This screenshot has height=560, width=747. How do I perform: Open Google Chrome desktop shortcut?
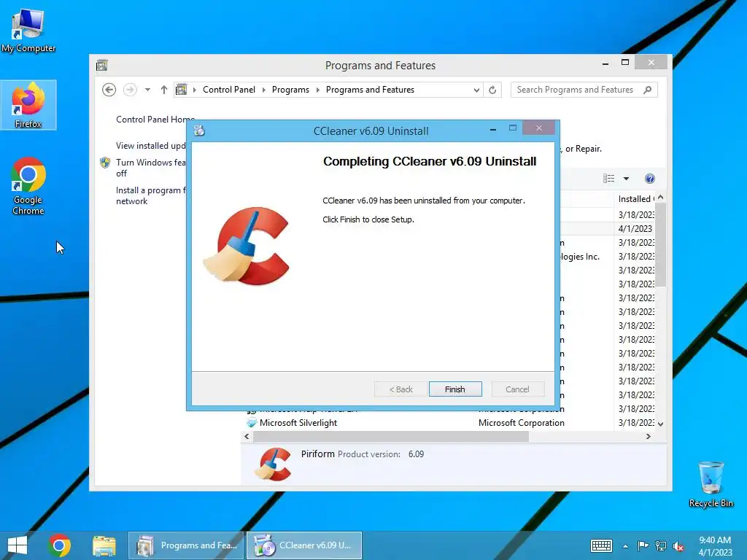click(x=28, y=186)
